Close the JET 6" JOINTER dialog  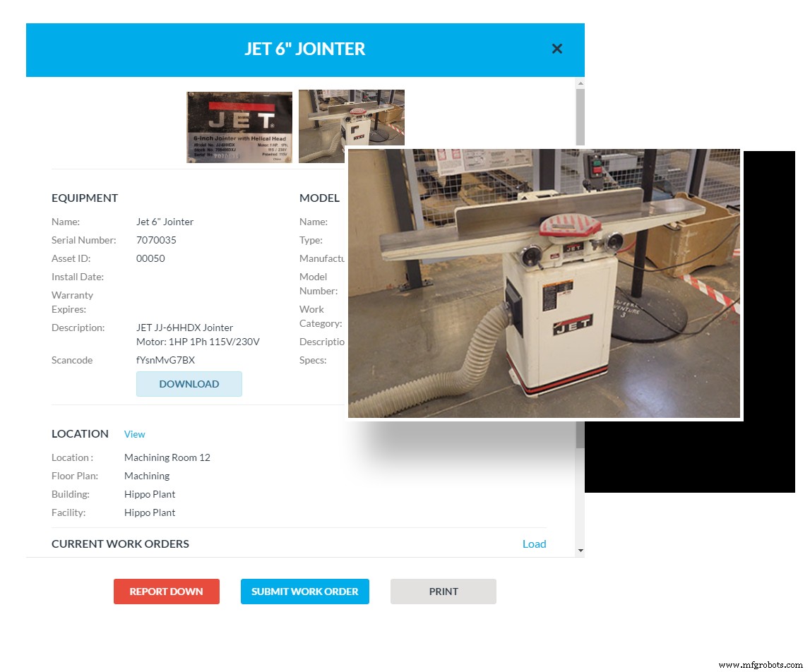point(557,49)
